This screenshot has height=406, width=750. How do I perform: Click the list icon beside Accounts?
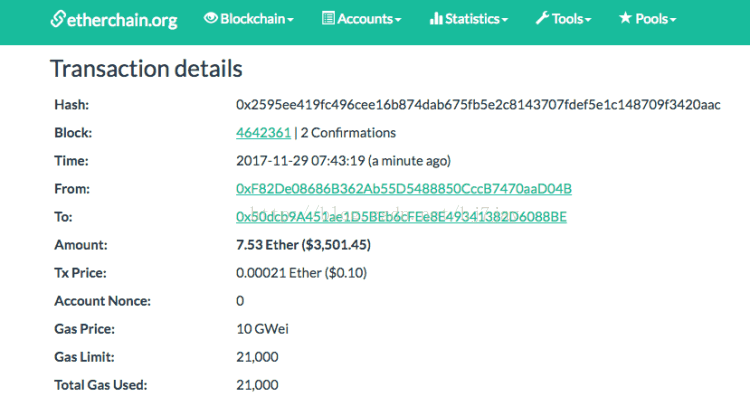click(x=328, y=18)
